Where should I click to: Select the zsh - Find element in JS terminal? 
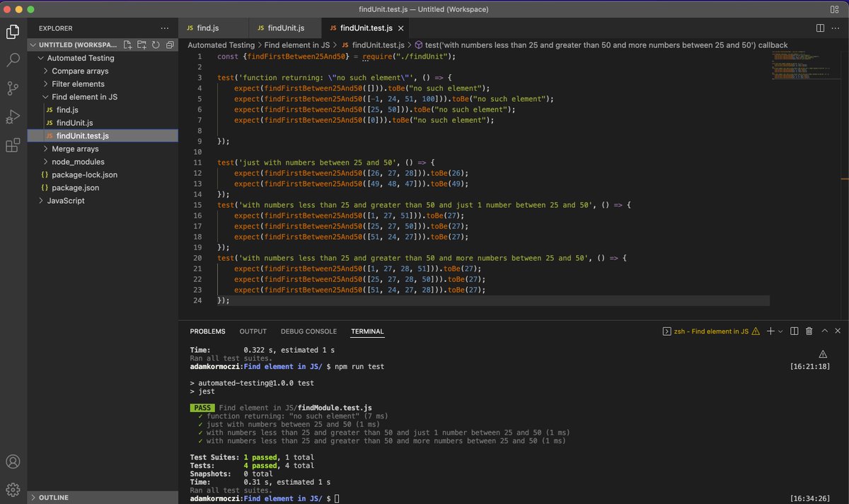[x=705, y=331]
